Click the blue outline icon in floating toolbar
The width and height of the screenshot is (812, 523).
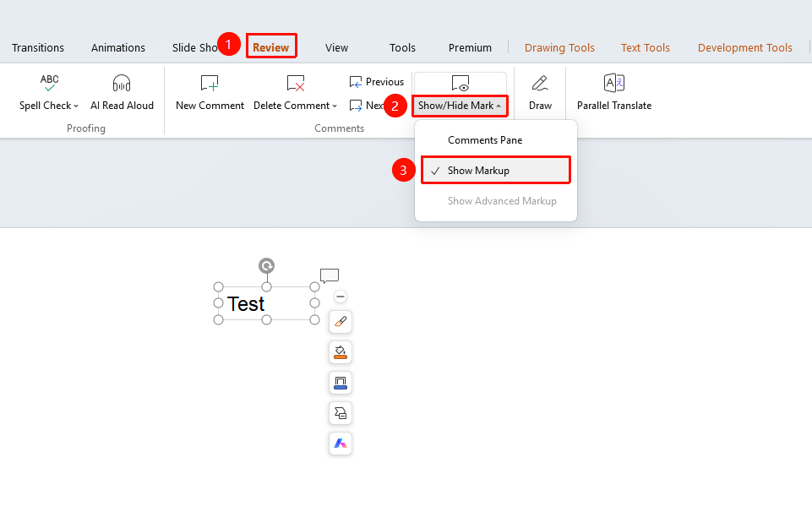(x=341, y=384)
